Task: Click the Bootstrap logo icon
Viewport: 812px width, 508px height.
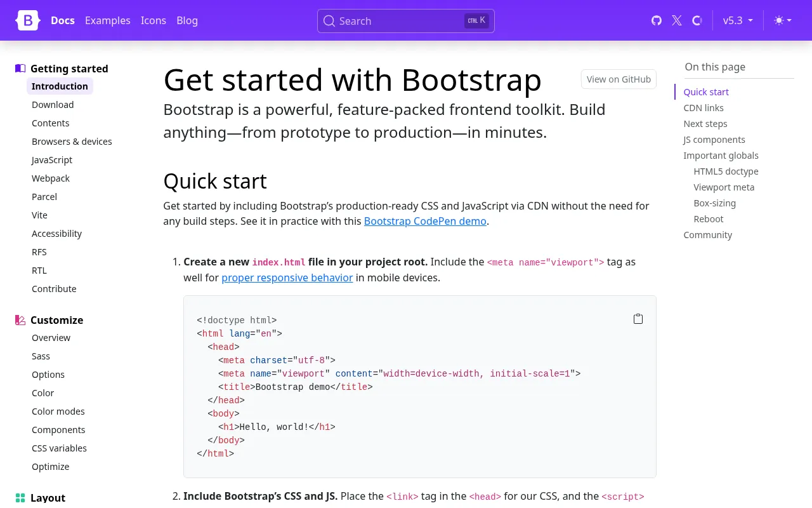Action: click(28, 20)
